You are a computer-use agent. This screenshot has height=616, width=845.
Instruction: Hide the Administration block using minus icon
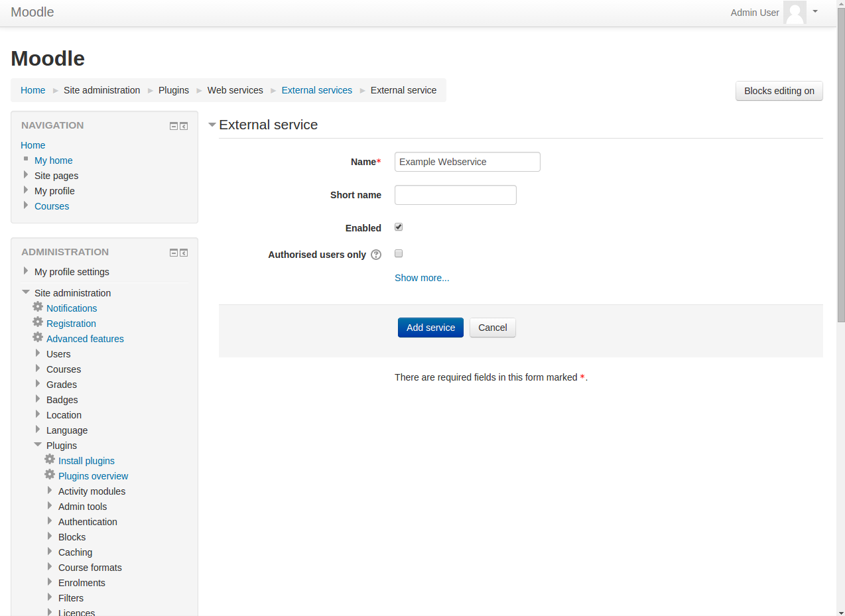pos(174,253)
